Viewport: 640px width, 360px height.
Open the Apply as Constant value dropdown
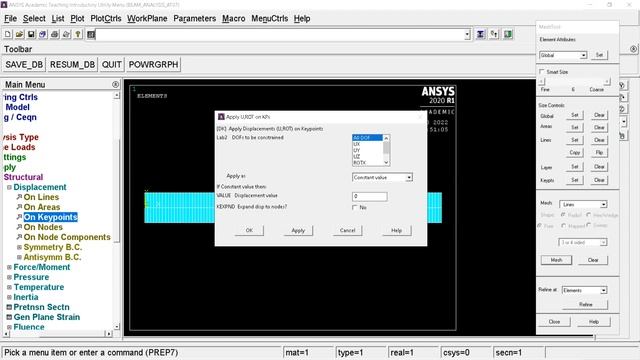(x=409, y=178)
